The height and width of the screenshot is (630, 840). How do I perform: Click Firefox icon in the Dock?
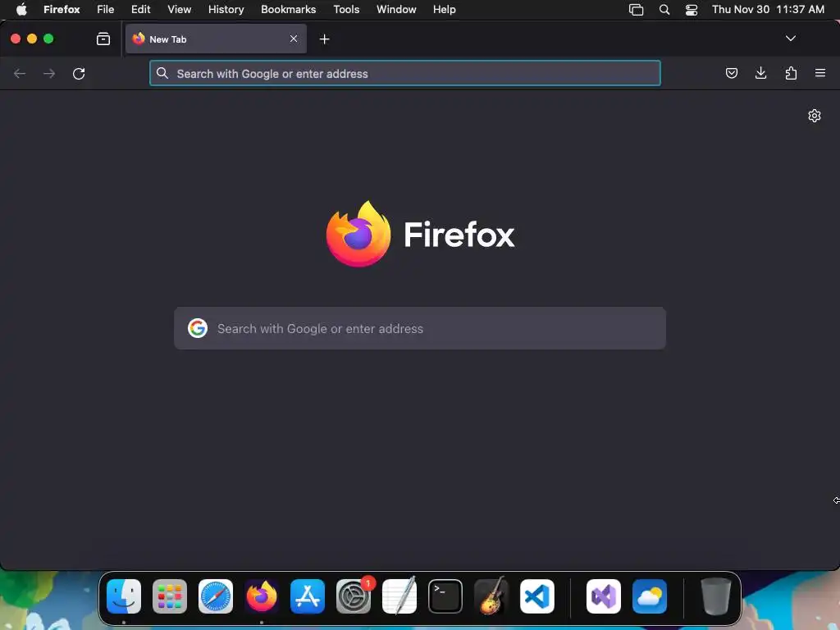262,596
